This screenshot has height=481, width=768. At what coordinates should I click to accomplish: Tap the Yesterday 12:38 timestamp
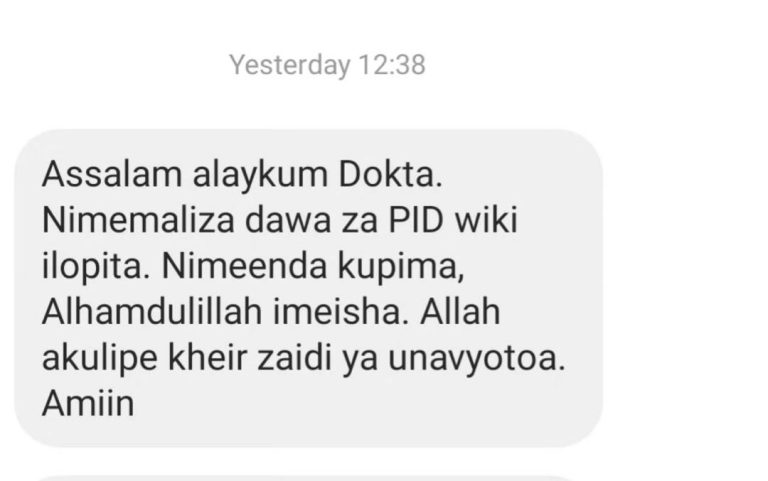pyautogui.click(x=327, y=65)
